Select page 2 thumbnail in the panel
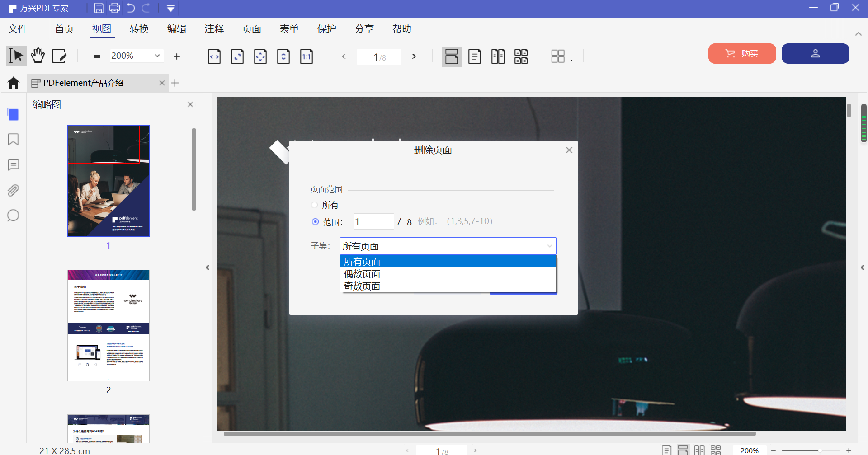This screenshot has height=455, width=868. point(108,325)
